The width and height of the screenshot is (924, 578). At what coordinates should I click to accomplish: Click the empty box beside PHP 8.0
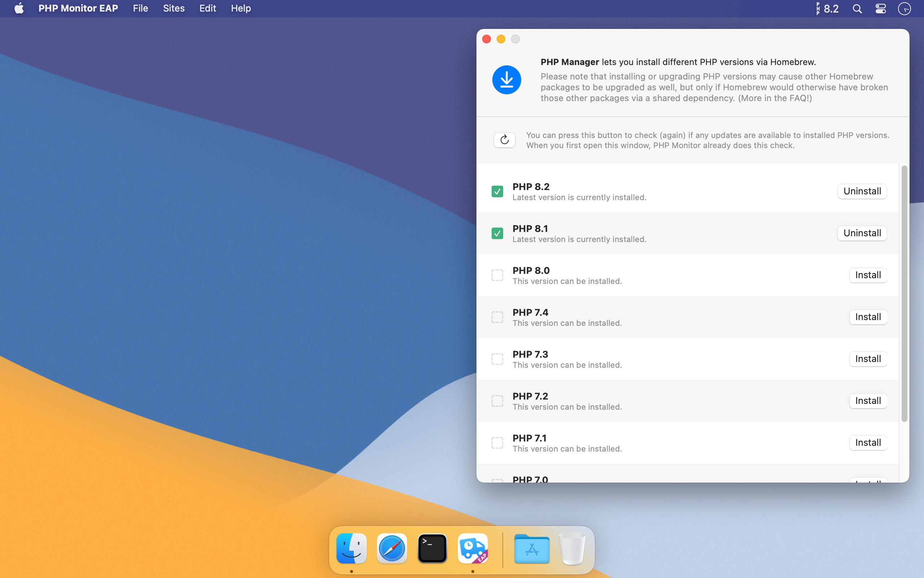coord(497,275)
